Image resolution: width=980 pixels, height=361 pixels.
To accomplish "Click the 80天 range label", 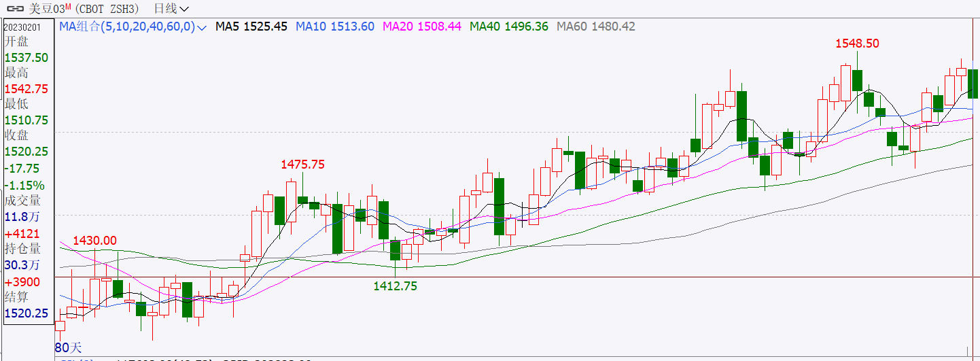I will click(x=67, y=349).
